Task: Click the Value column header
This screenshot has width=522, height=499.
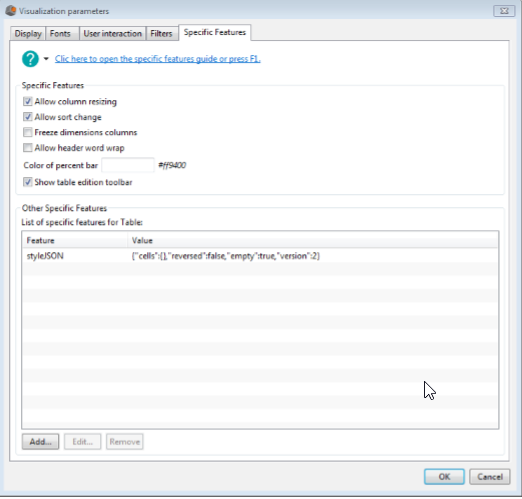Action: [x=313, y=240]
